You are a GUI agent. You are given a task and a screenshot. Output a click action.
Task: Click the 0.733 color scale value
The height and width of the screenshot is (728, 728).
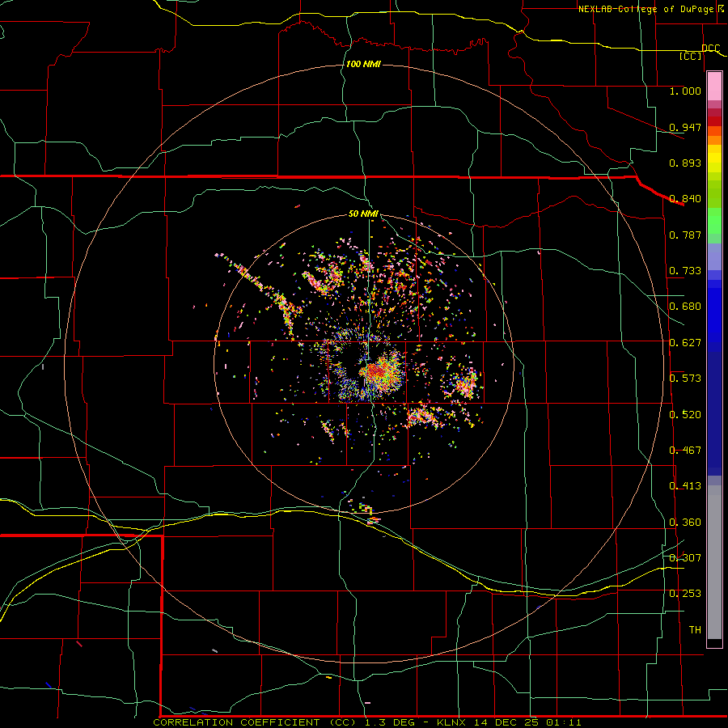685,271
